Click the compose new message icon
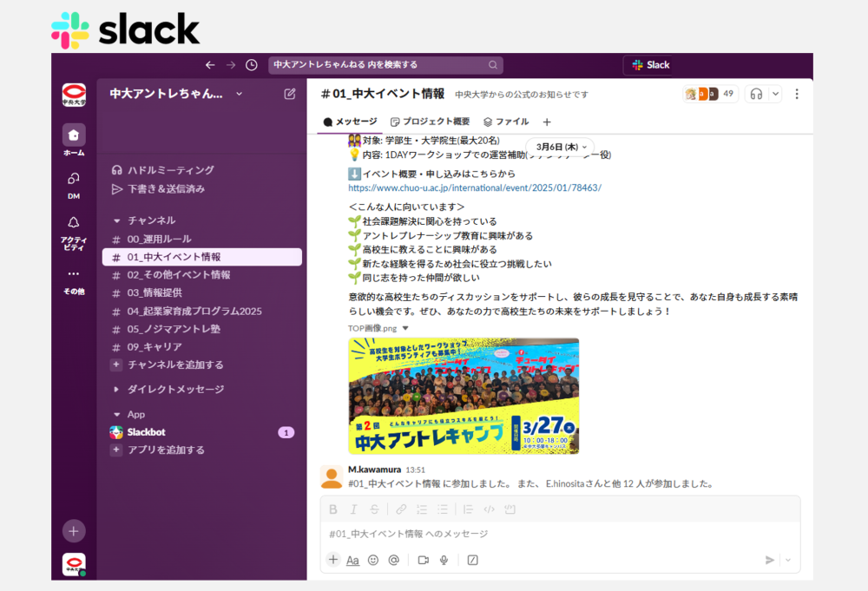The width and height of the screenshot is (868, 591). point(290,94)
